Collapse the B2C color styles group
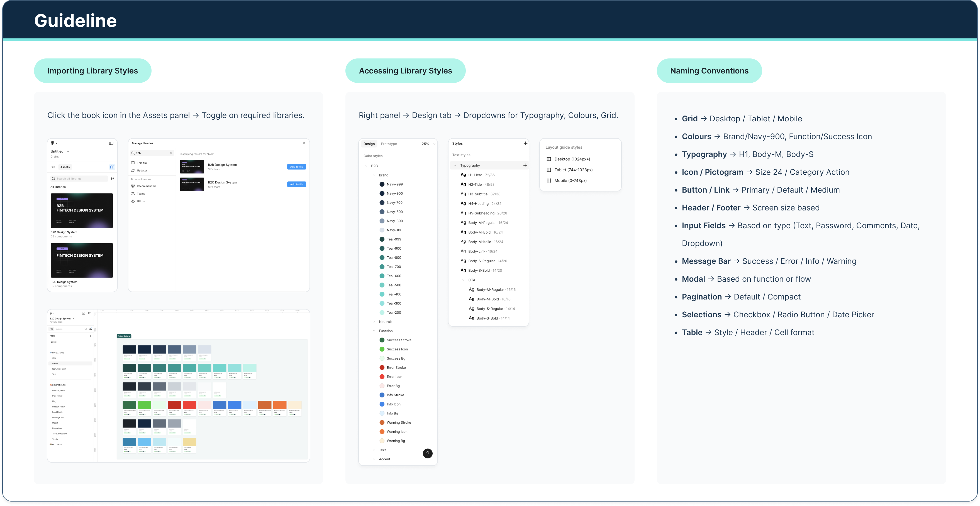This screenshot has width=980, height=506. [366, 166]
